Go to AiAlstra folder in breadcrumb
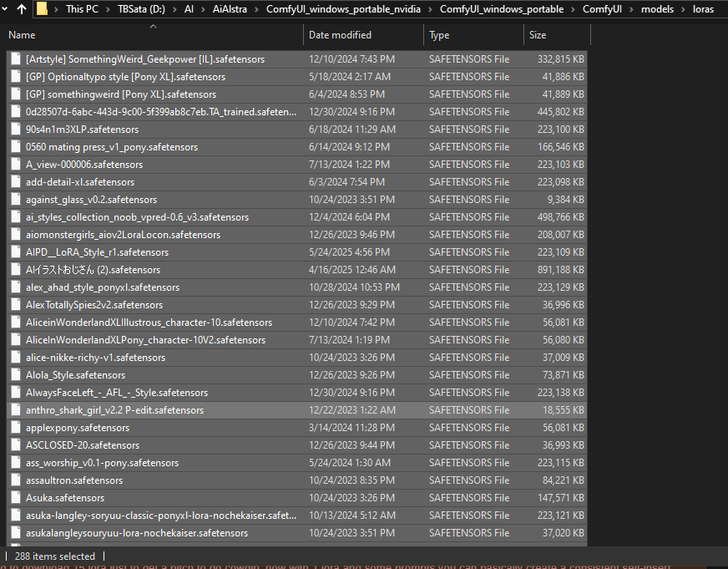Image resolution: width=728 pixels, height=569 pixels. tap(230, 9)
